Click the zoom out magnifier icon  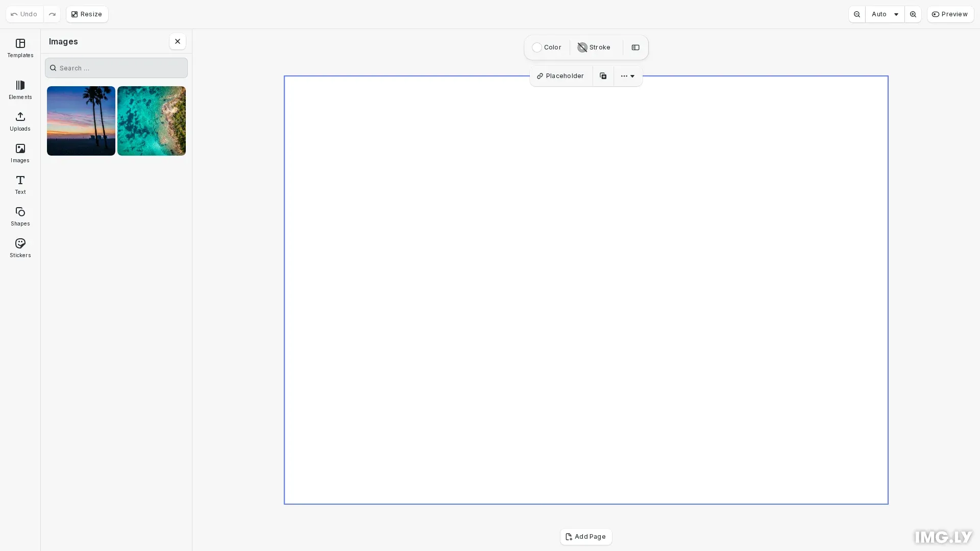857,14
